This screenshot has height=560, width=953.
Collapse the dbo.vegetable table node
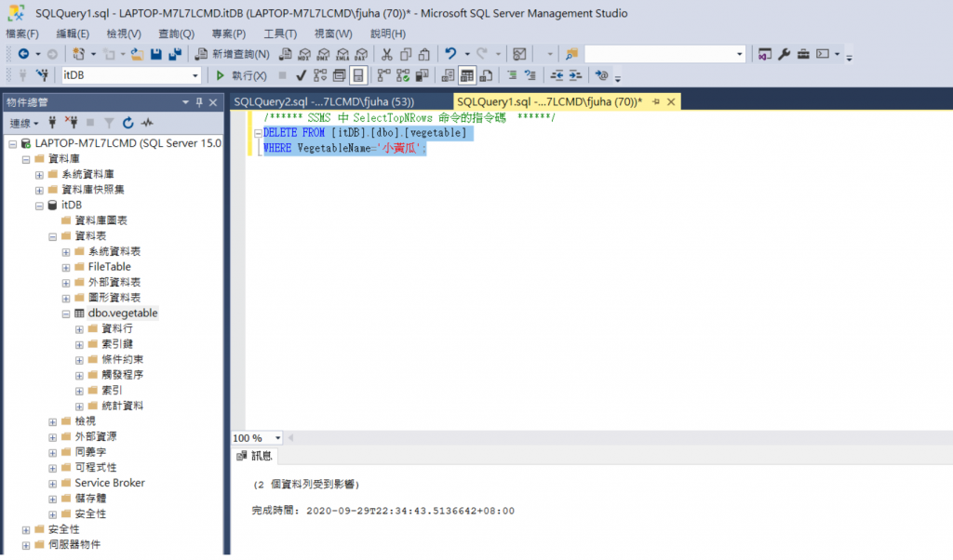click(x=66, y=314)
